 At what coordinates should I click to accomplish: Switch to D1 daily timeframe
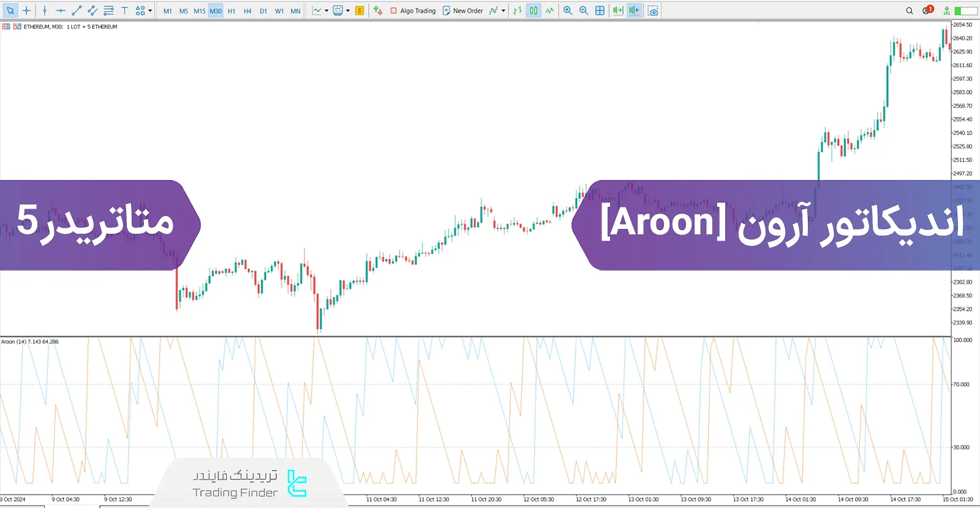263,11
